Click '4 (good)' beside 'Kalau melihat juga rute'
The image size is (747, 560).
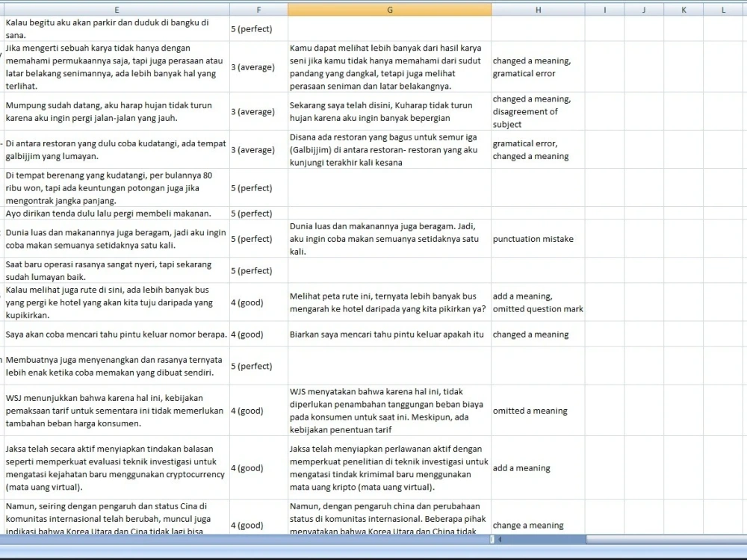258,302
